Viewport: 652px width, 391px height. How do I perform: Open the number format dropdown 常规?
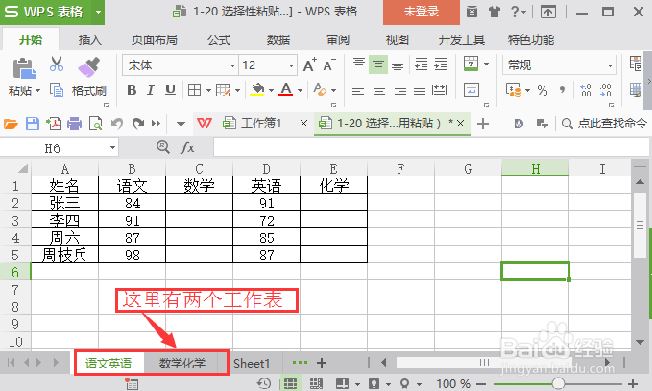[x=610, y=66]
